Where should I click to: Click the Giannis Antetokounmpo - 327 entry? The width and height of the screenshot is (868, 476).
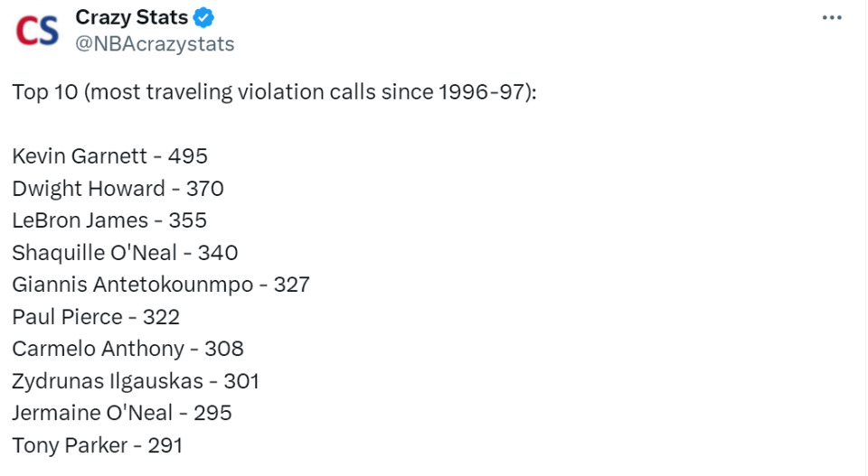pyautogui.click(x=161, y=285)
